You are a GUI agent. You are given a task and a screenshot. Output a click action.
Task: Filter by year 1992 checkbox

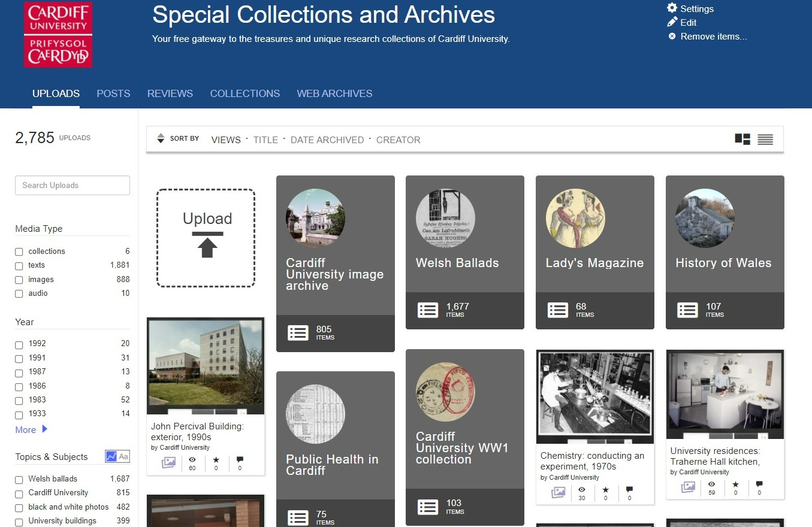point(19,344)
